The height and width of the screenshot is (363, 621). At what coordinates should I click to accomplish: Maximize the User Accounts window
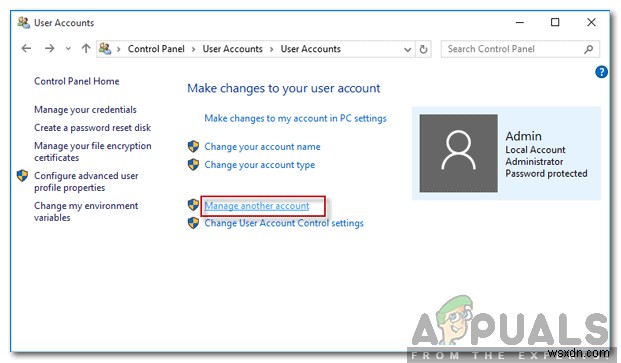click(555, 23)
